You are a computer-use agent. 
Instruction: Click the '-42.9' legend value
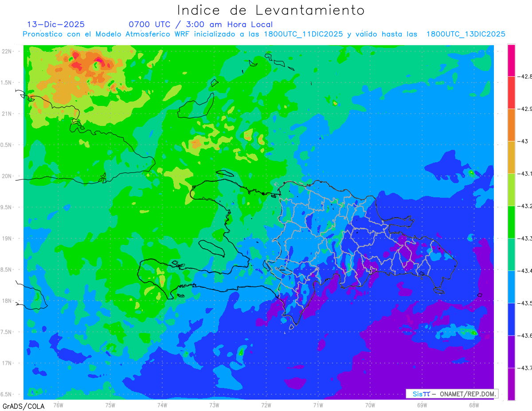[525, 109]
